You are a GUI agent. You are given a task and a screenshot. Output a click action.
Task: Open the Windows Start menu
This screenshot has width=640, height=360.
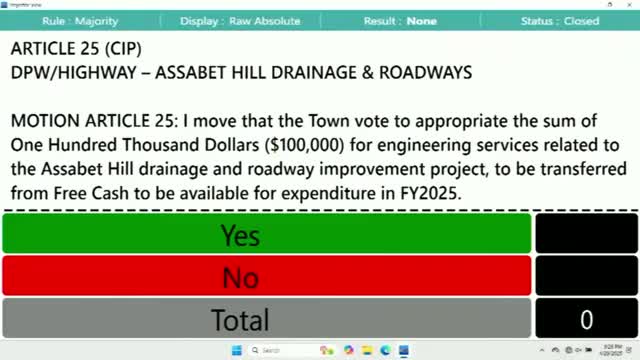(237, 350)
